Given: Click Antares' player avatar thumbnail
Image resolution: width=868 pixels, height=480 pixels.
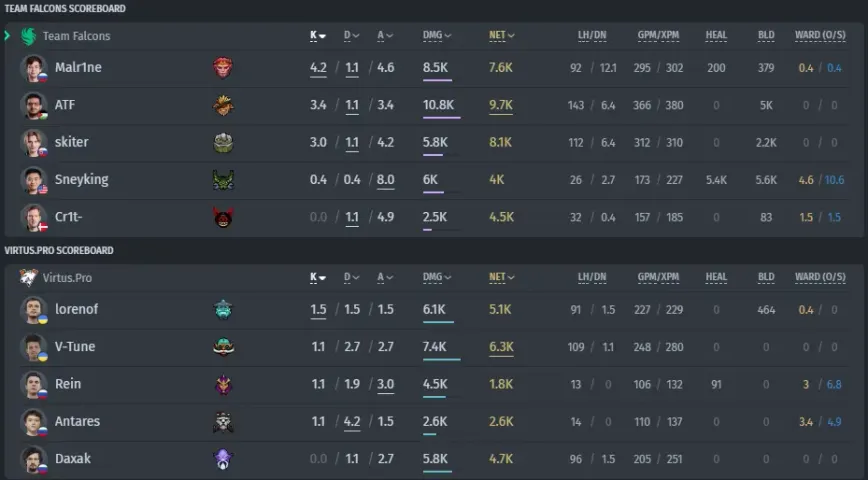Looking at the screenshot, I should 33,422.
